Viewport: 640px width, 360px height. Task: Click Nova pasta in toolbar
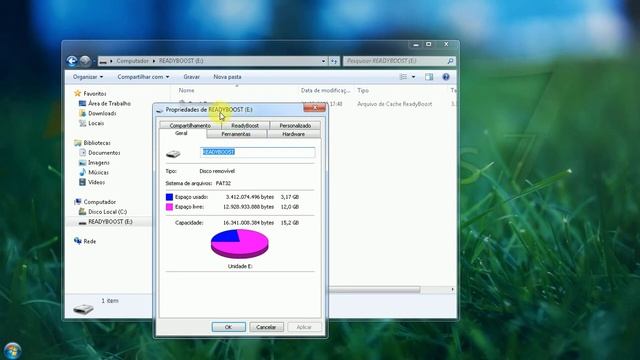tap(227, 77)
